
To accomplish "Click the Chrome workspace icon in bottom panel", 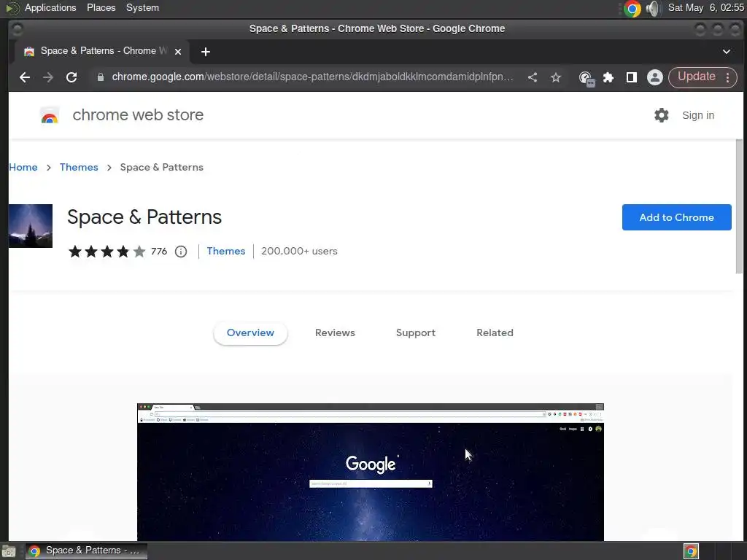I will click(x=691, y=551).
